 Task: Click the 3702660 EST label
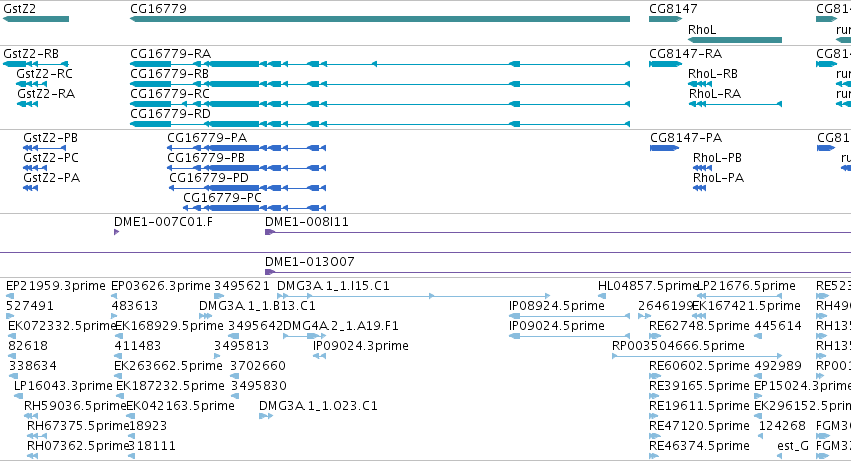click(x=258, y=366)
